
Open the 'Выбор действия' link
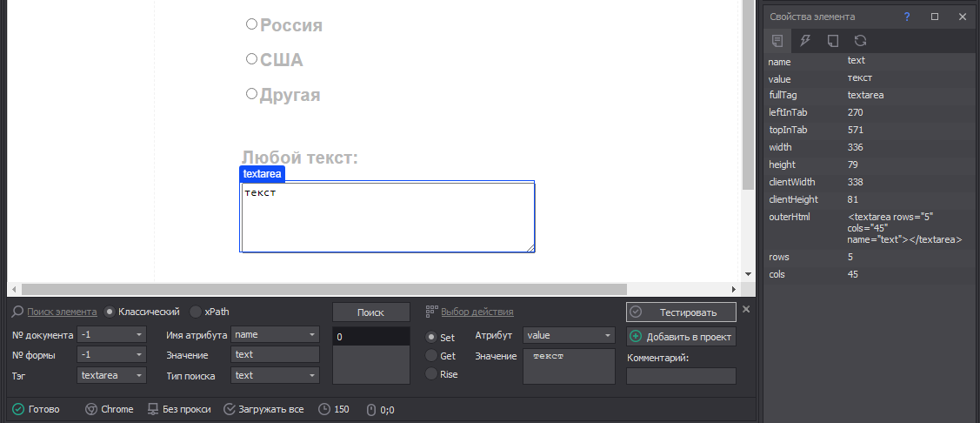tap(477, 312)
